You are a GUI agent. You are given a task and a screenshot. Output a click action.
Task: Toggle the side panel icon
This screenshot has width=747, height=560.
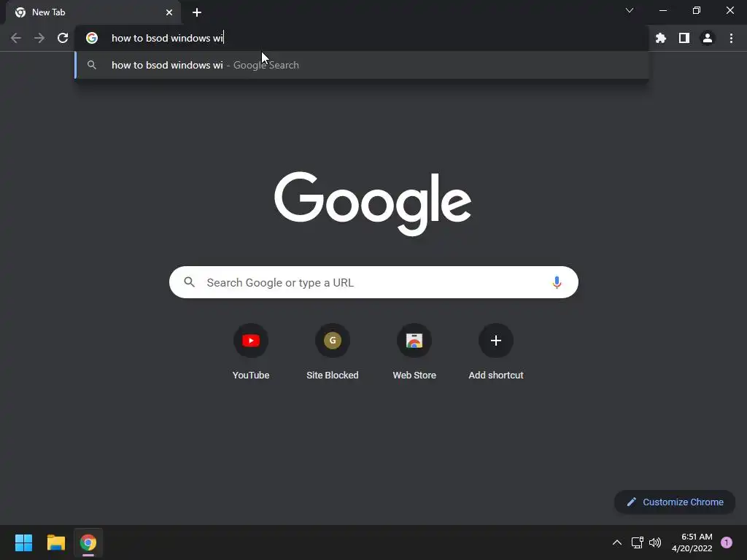684,38
